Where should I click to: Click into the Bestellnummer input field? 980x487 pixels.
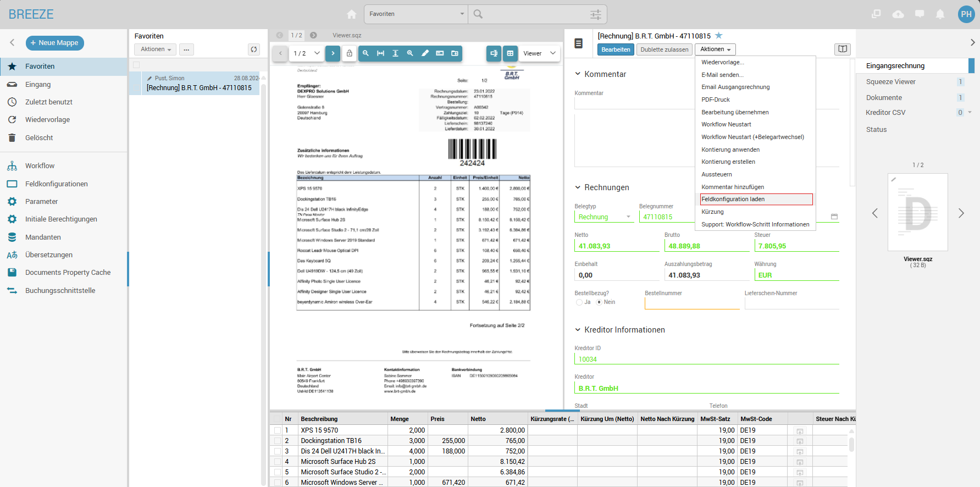click(x=693, y=303)
